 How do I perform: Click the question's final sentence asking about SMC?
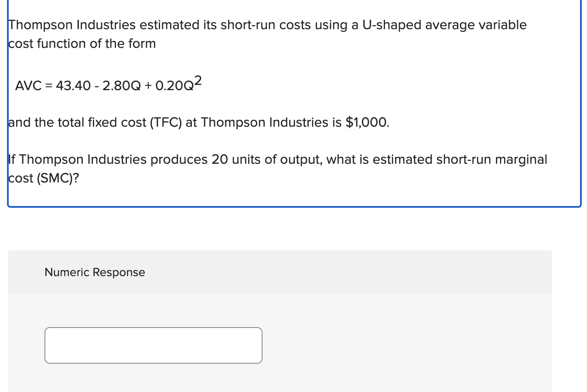[x=277, y=168]
